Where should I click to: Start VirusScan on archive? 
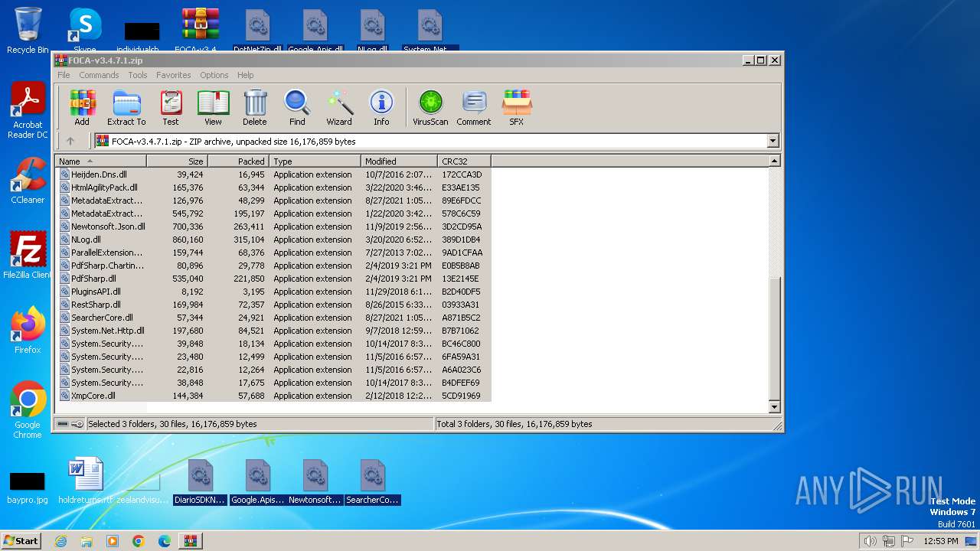pyautogui.click(x=430, y=108)
